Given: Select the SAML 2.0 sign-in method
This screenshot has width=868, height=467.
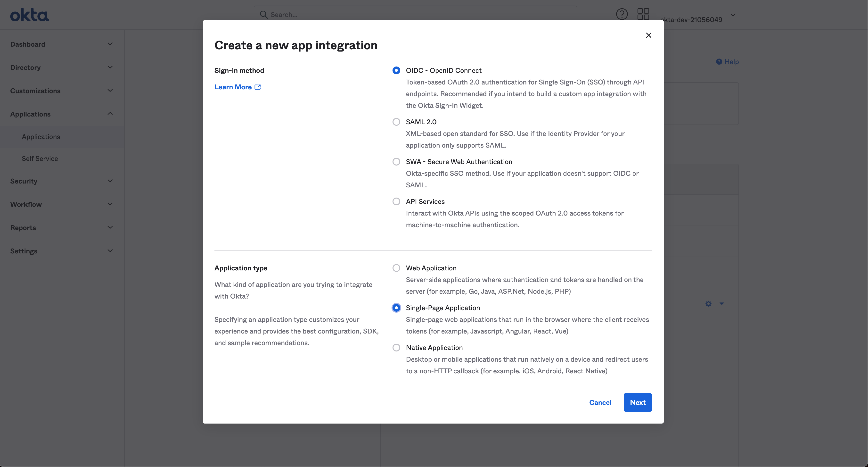Looking at the screenshot, I should [396, 122].
